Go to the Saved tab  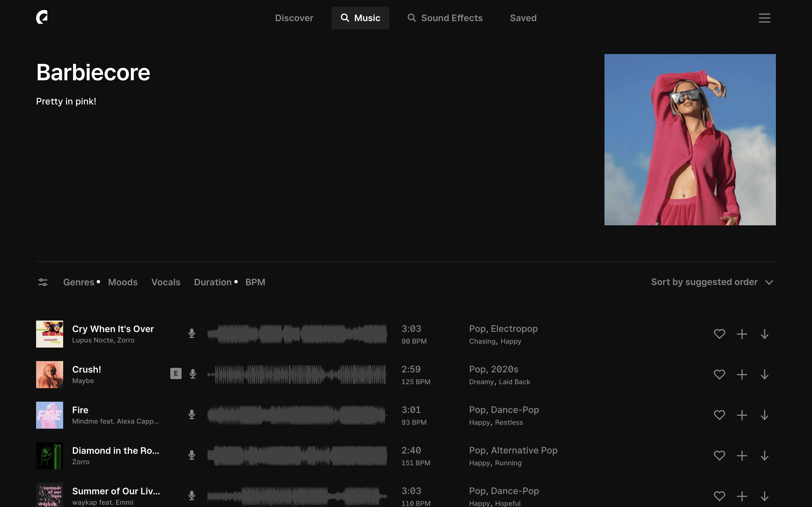[x=523, y=18]
